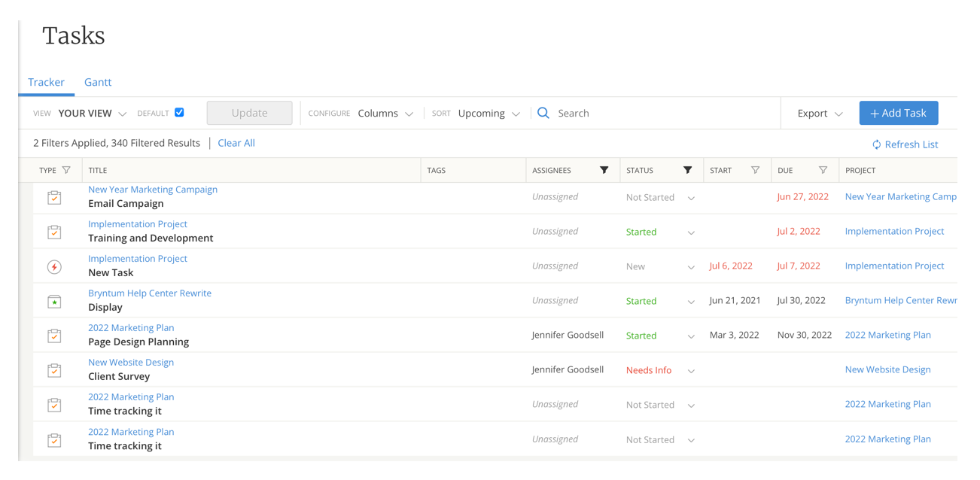Click the Start column filter icon
The image size is (980, 480).
point(755,170)
